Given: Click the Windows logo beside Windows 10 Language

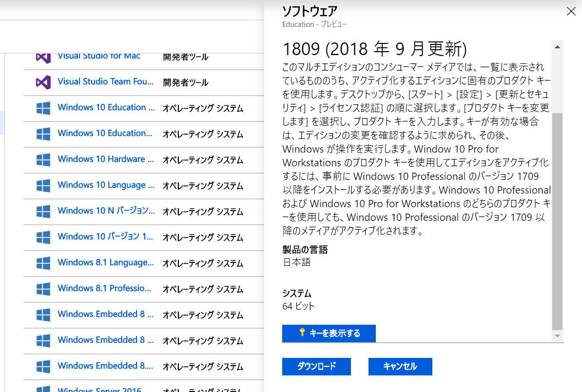Looking at the screenshot, I should (43, 186).
